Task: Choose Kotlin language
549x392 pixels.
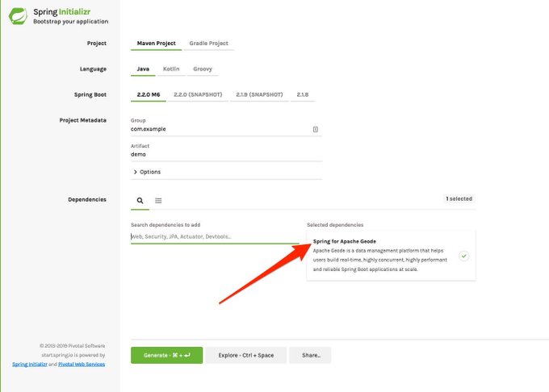Action: click(x=171, y=69)
